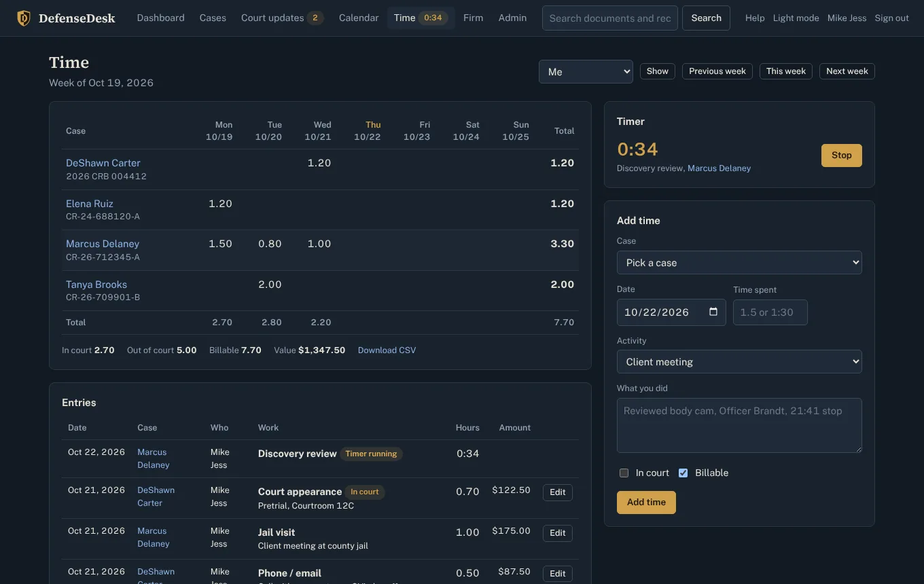Image resolution: width=924 pixels, height=584 pixels.
Task: Open Tanya Brooks case link
Action: pyautogui.click(x=96, y=285)
